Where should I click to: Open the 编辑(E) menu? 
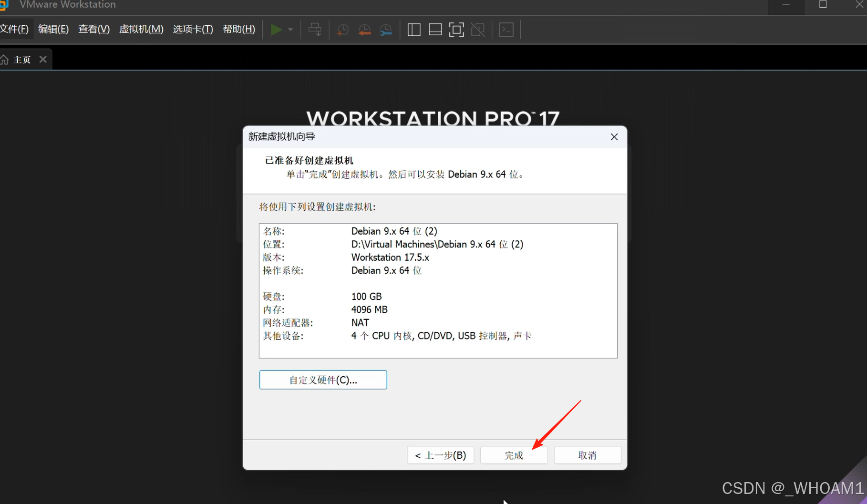[53, 29]
